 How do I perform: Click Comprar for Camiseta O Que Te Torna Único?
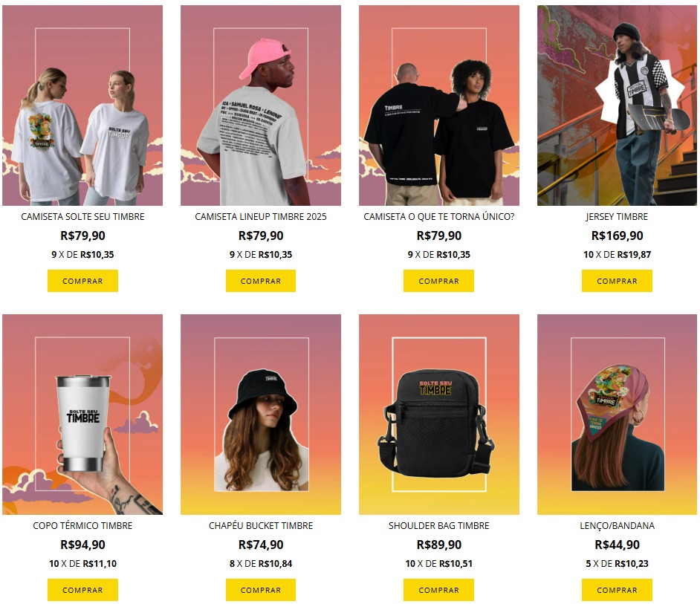[x=439, y=281]
